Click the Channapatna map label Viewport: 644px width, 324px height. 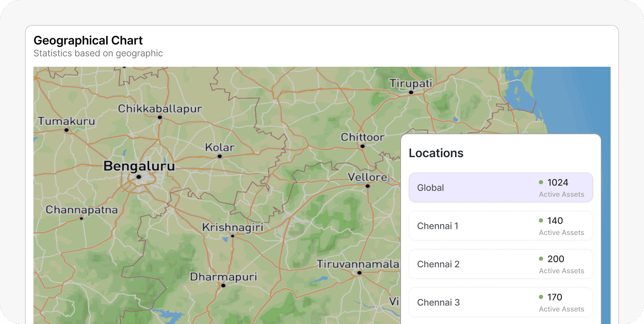point(82,210)
